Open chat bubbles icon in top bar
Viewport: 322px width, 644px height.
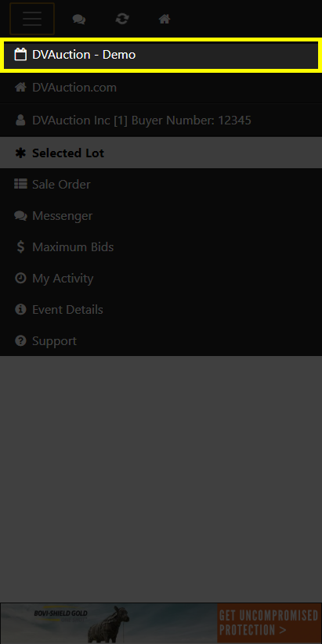78,19
